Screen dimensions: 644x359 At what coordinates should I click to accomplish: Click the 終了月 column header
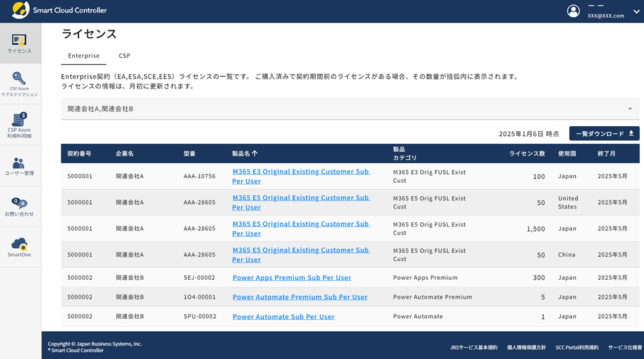pos(606,154)
